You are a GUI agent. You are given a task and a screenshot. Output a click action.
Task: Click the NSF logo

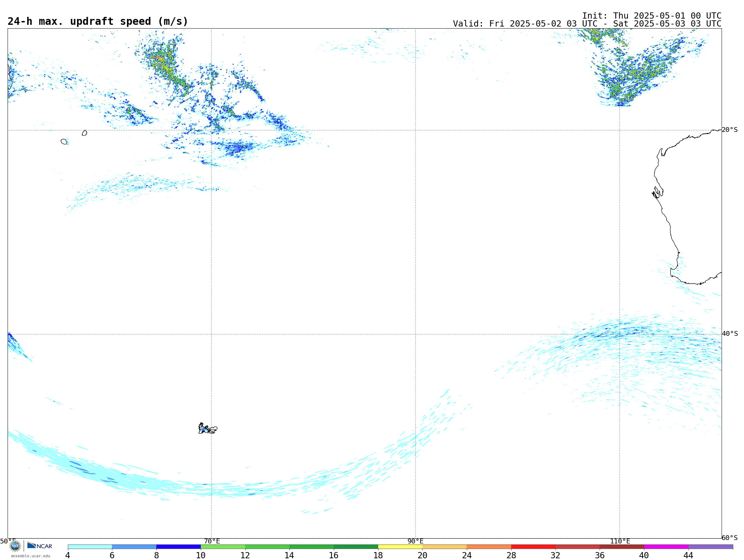tap(15, 546)
